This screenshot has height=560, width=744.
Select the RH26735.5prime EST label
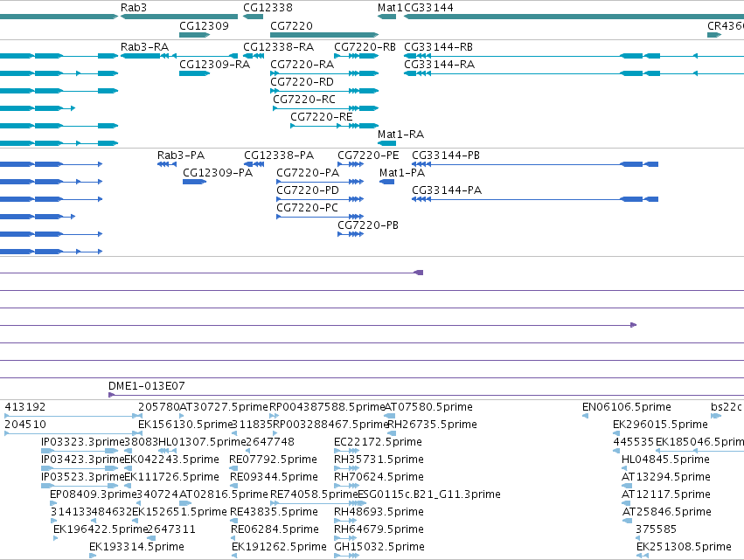[432, 425]
